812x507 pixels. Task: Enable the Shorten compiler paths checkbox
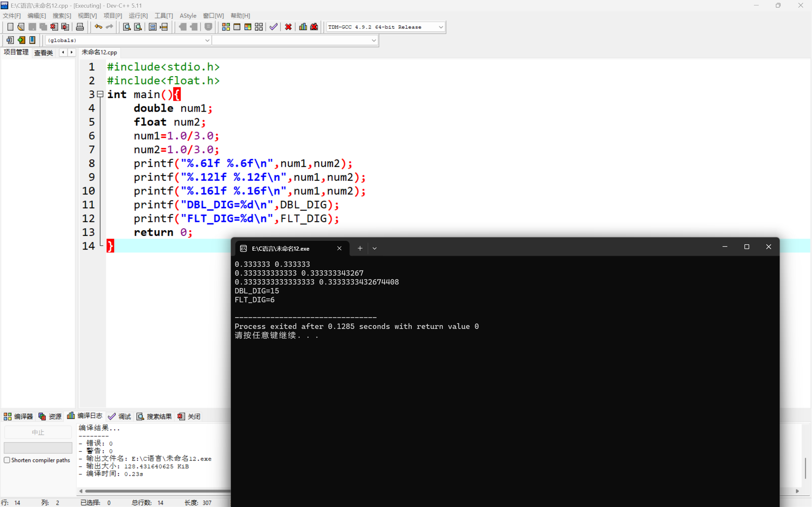point(7,460)
